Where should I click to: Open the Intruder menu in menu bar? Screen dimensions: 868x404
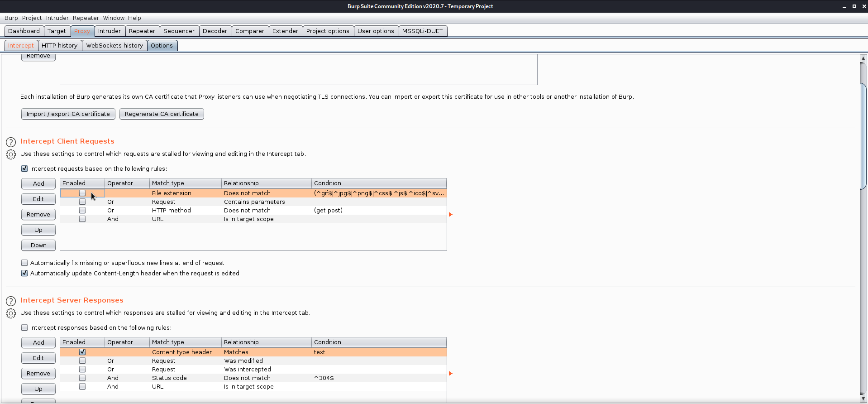point(57,18)
